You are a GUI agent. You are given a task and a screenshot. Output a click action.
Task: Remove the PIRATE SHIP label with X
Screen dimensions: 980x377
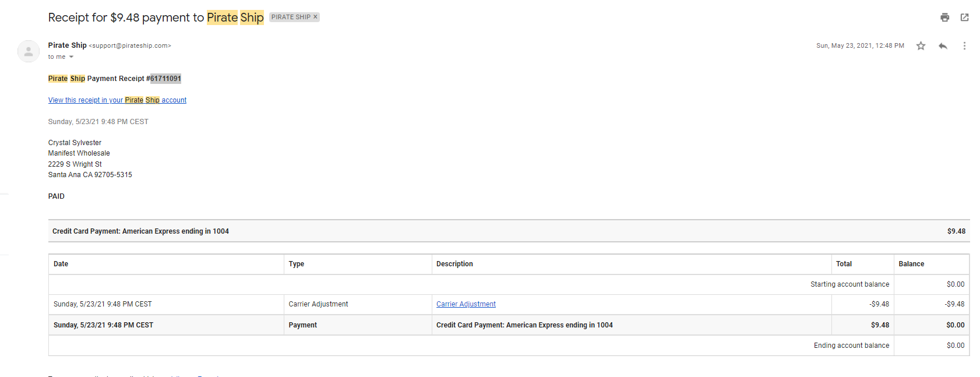pyautogui.click(x=315, y=17)
